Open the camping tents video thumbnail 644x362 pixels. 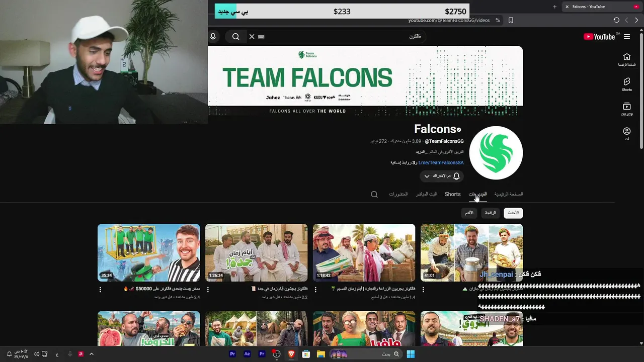[256, 328]
